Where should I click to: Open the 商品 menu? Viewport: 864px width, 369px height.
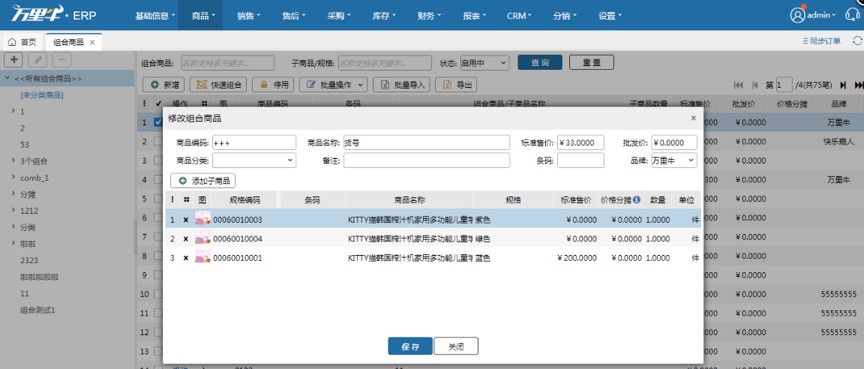[x=201, y=15]
